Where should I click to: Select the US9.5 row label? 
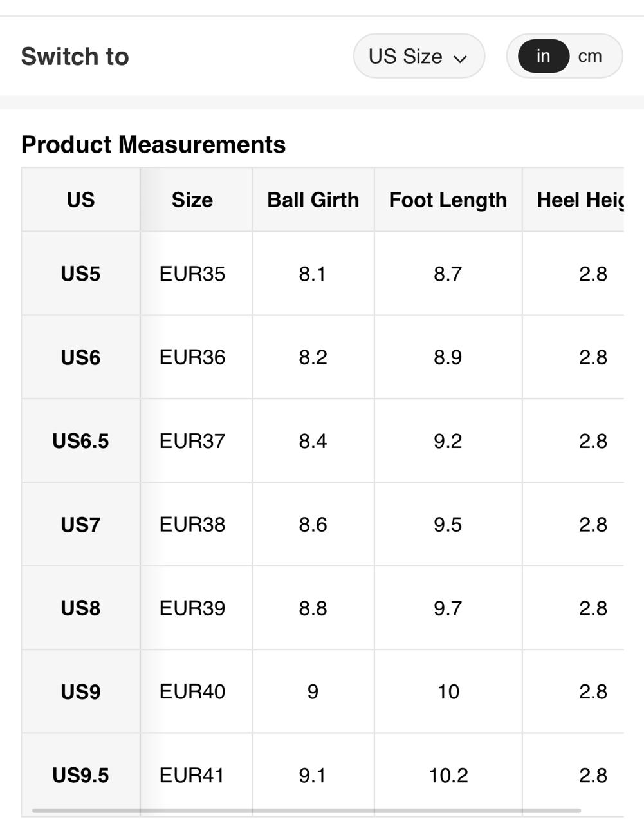tap(80, 776)
